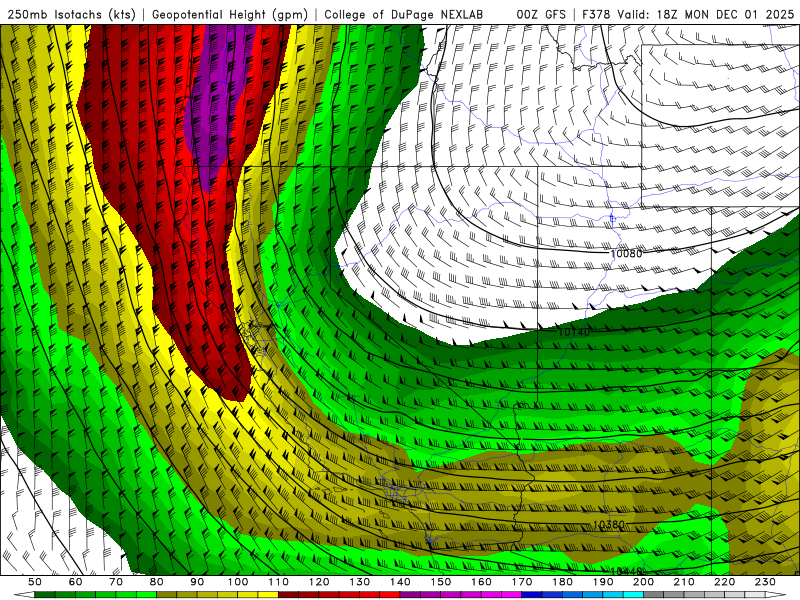Image resolution: width=800 pixels, height=600 pixels.
Task: Click the 70 value on the color scale
Action: (x=116, y=582)
